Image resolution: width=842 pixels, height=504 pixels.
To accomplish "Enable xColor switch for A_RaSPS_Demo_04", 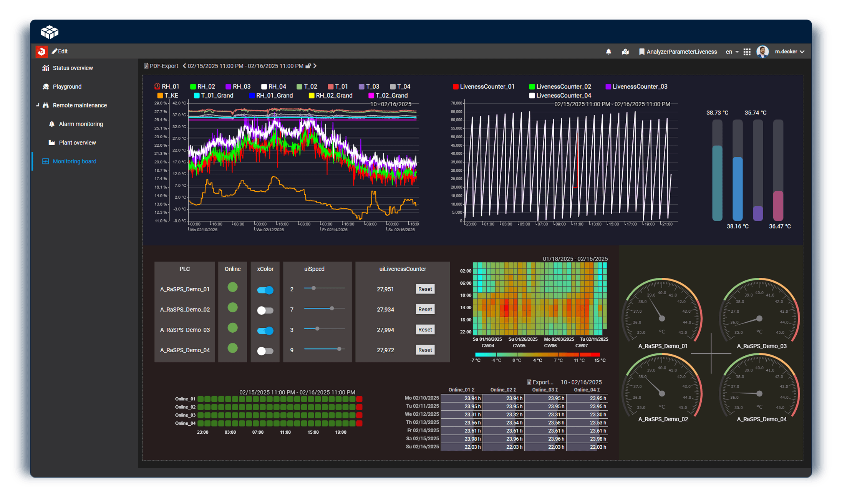I will click(265, 351).
